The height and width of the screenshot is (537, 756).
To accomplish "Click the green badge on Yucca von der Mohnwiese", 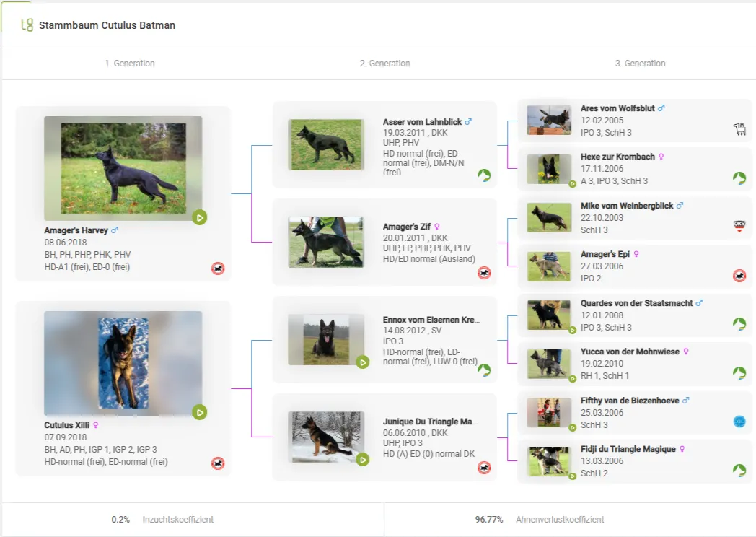I will 739,373.
